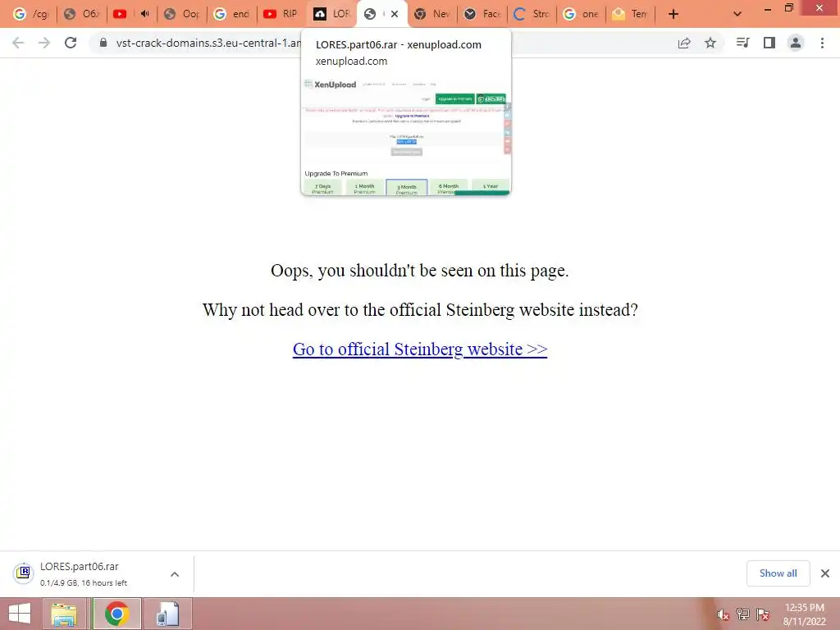Viewport: 840px width, 630px height.
Task: Switch to the 'Tem' tab
Action: click(631, 14)
